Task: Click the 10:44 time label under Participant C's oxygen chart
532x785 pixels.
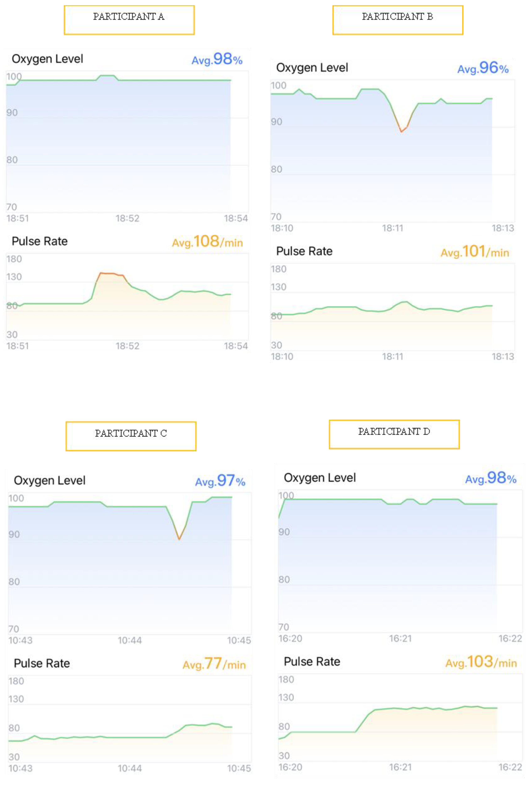Action: (130, 640)
